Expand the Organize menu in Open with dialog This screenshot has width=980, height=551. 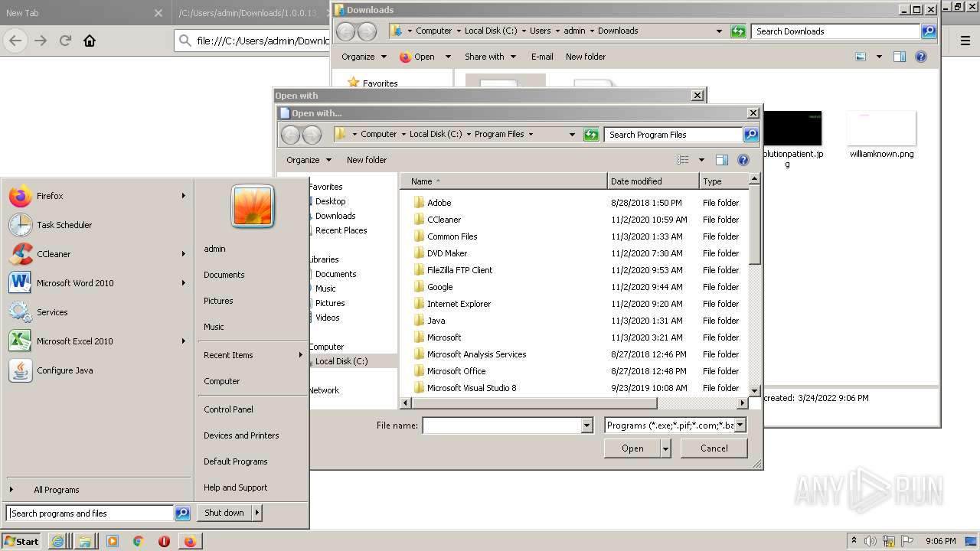coord(309,160)
